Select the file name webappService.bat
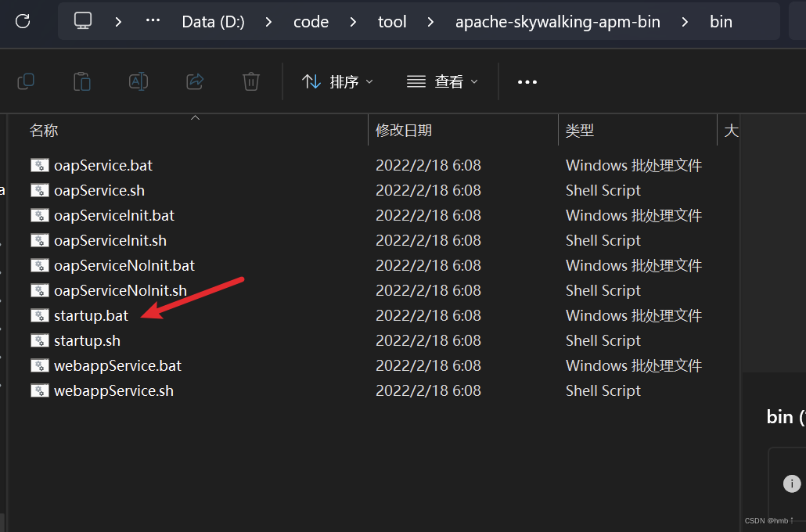This screenshot has width=806, height=532. [x=117, y=365]
